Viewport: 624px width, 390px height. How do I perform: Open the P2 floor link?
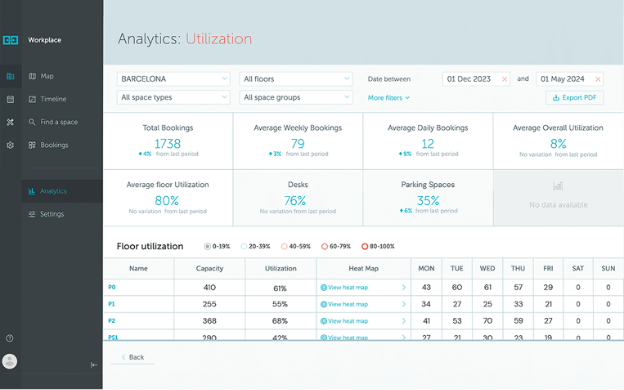pos(112,321)
